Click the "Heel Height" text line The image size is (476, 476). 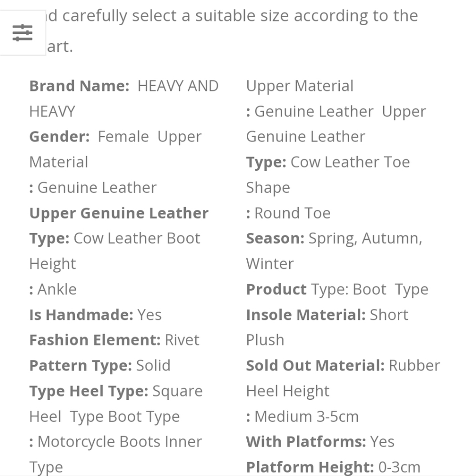pyautogui.click(x=287, y=391)
